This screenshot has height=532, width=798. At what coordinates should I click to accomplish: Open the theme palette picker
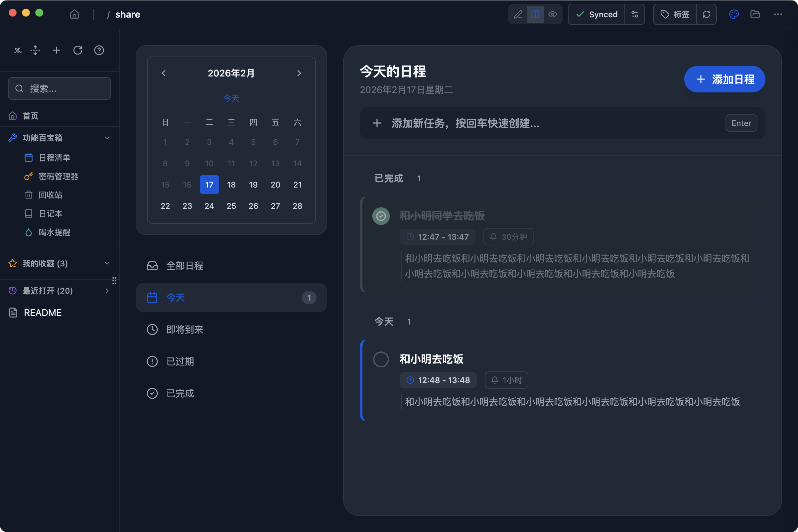(734, 14)
